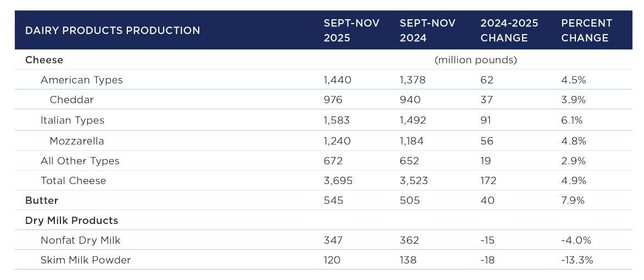Click the million pounds units note
This screenshot has height=280, width=644.
[x=476, y=60]
